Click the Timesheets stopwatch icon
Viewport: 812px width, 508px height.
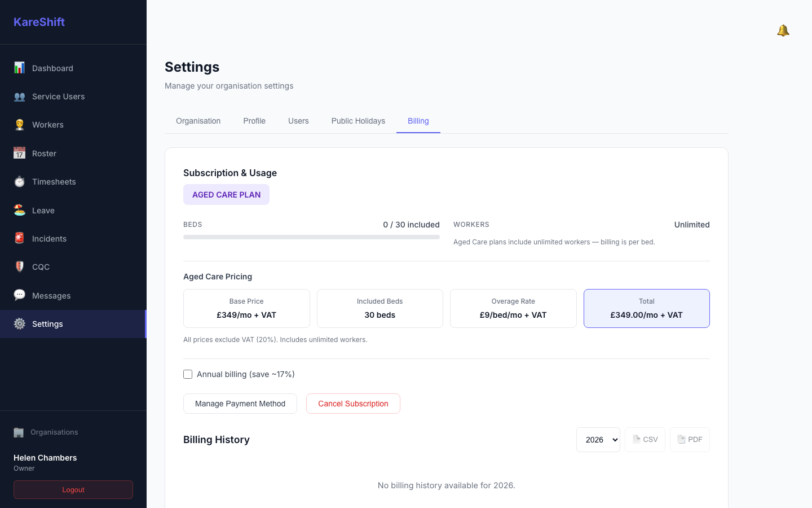pyautogui.click(x=19, y=182)
